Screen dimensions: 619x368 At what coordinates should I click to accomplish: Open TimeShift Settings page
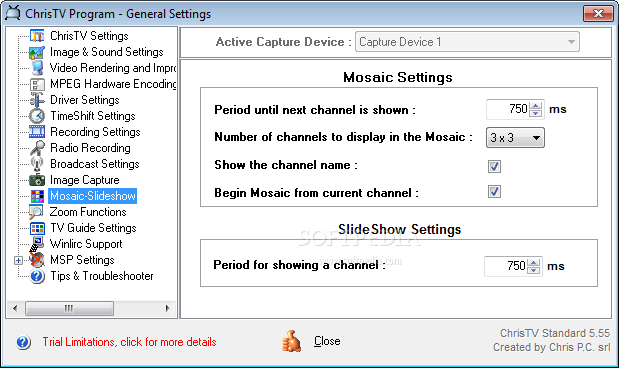click(x=93, y=116)
